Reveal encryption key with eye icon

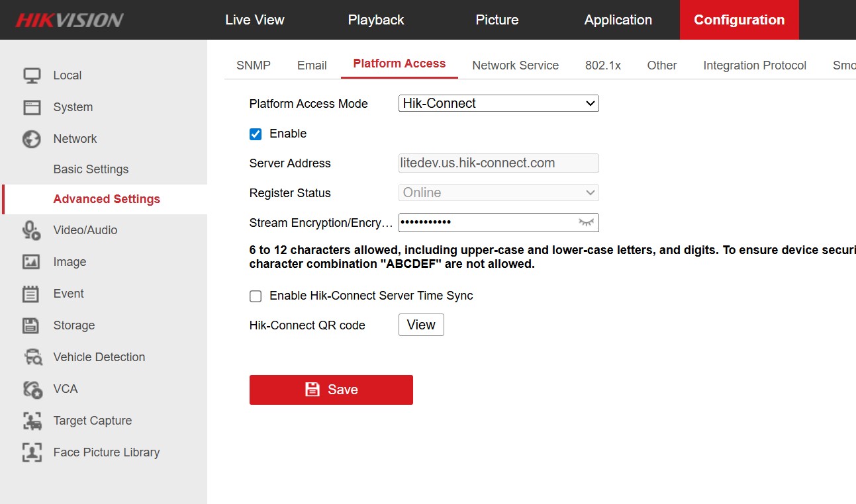tap(586, 222)
